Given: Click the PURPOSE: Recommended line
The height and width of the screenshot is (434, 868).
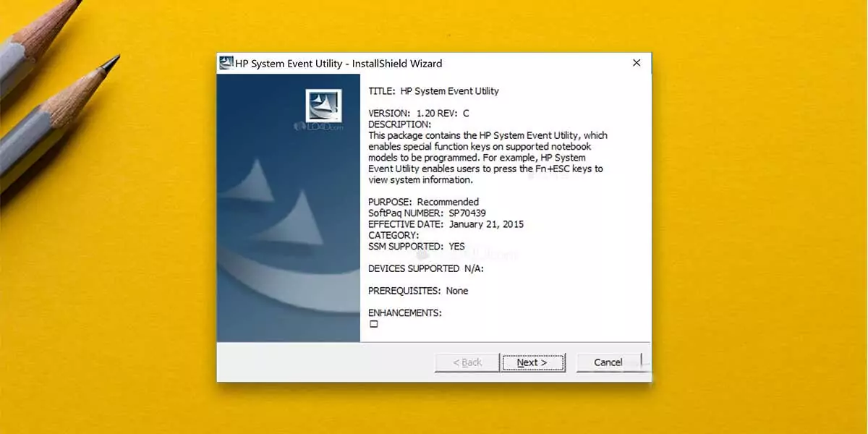Looking at the screenshot, I should click(423, 202).
